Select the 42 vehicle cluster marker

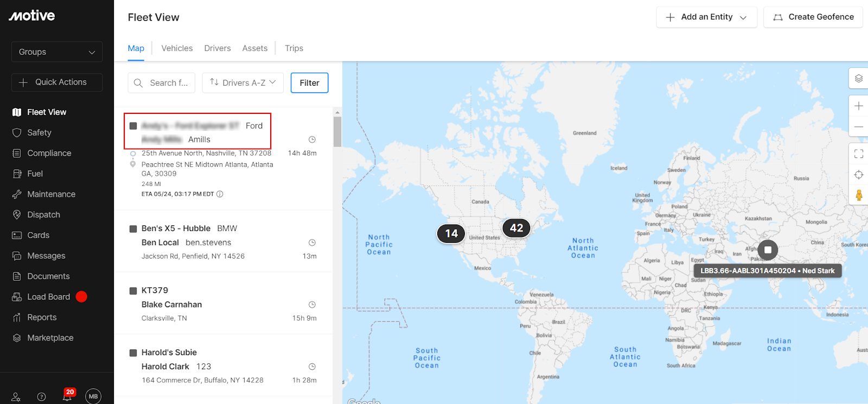click(x=516, y=228)
